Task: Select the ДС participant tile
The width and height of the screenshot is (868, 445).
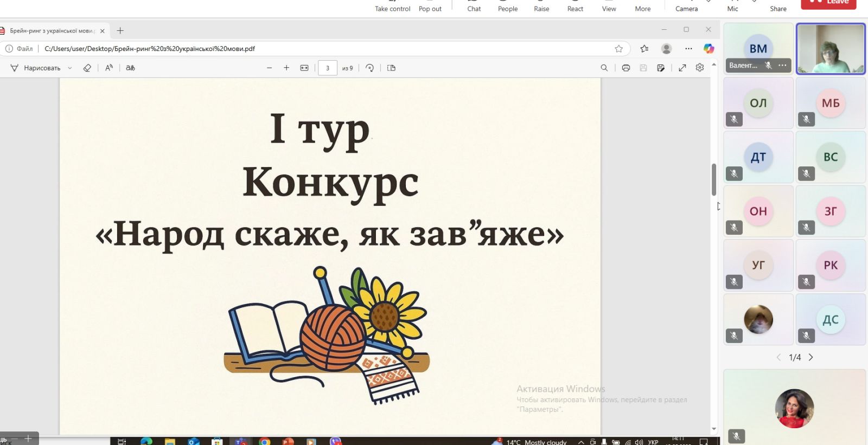Action: coord(831,320)
